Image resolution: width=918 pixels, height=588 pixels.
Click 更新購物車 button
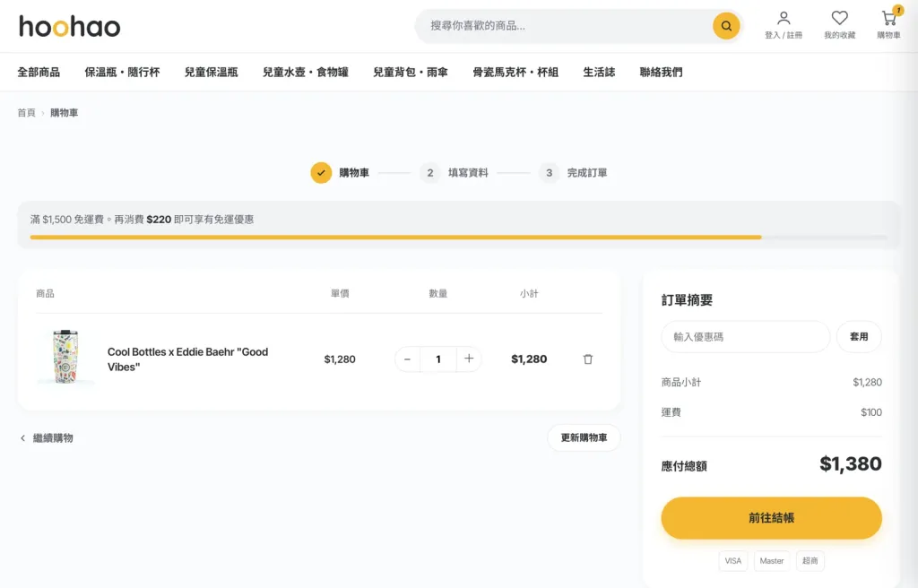tap(584, 437)
